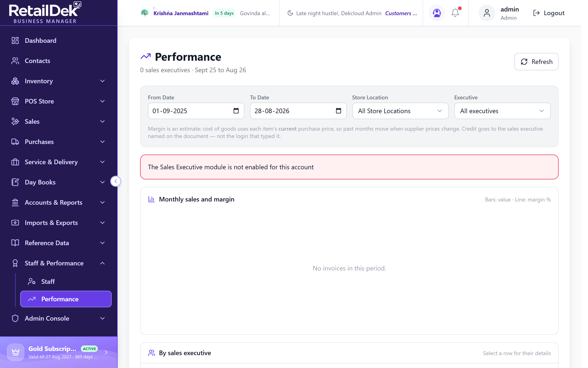The width and height of the screenshot is (588, 368).
Task: Go to Dashboard in the sidebar
Action: pos(59,40)
